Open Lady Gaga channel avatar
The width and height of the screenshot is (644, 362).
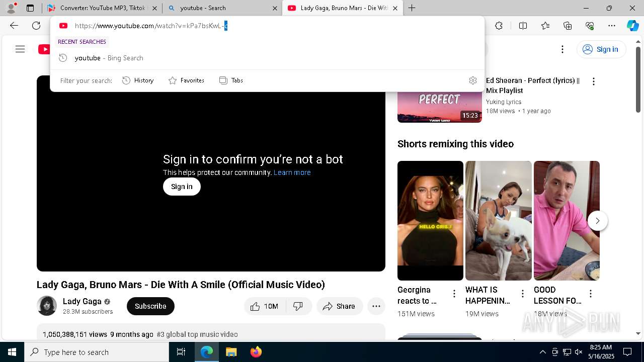(47, 306)
